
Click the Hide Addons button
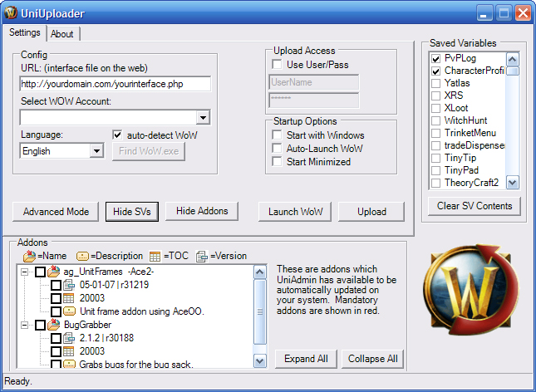[x=202, y=211]
